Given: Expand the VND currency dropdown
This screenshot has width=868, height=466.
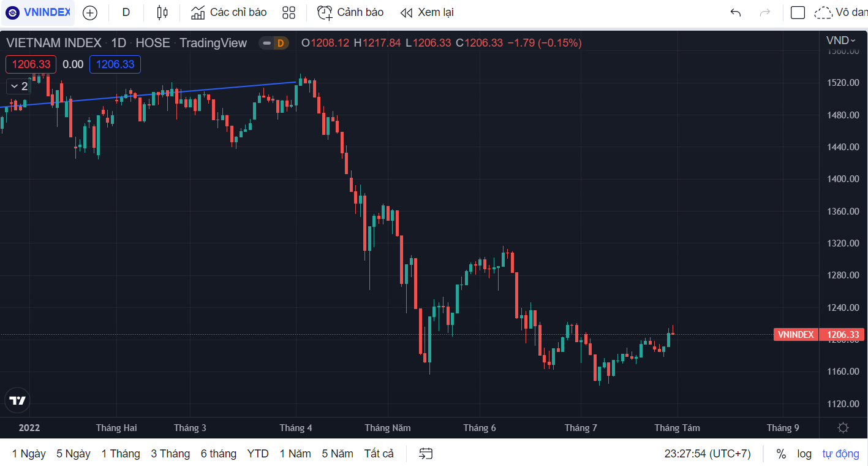Looking at the screenshot, I should pos(841,40).
